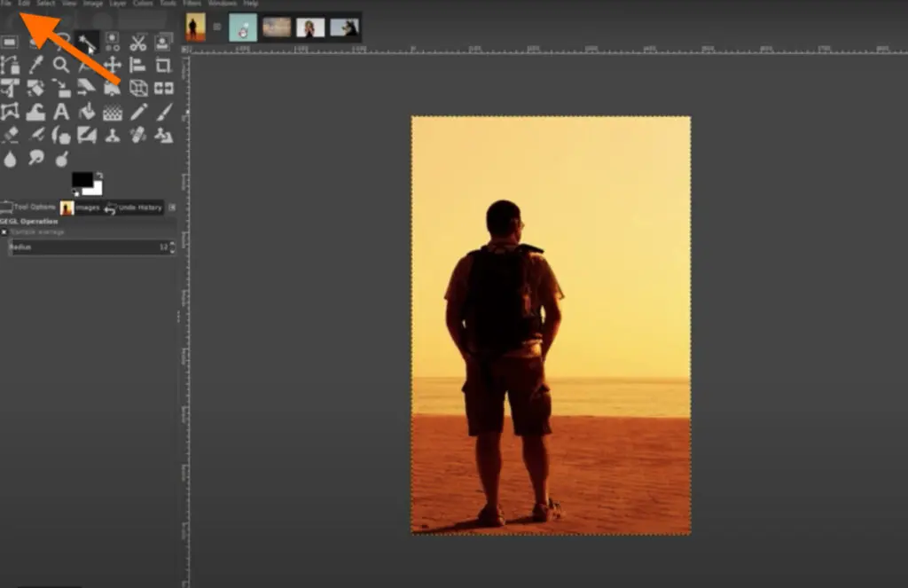Pick the Color Picker eyedropper tool
The height and width of the screenshot is (588, 908).
[35, 65]
